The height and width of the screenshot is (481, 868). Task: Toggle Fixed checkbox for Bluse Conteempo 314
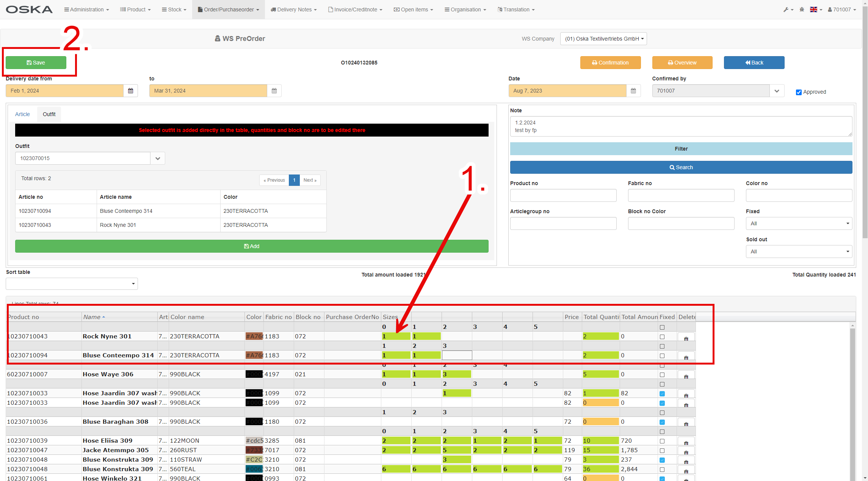(662, 356)
